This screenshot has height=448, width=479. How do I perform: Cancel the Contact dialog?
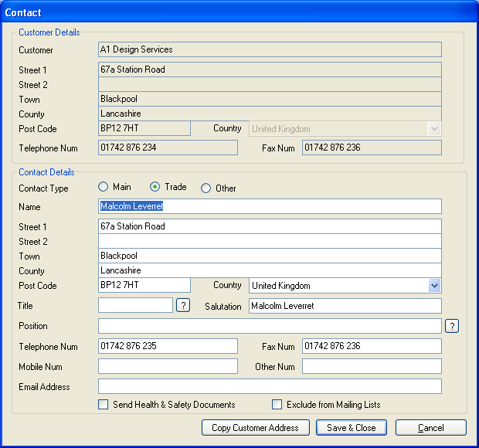(431, 428)
